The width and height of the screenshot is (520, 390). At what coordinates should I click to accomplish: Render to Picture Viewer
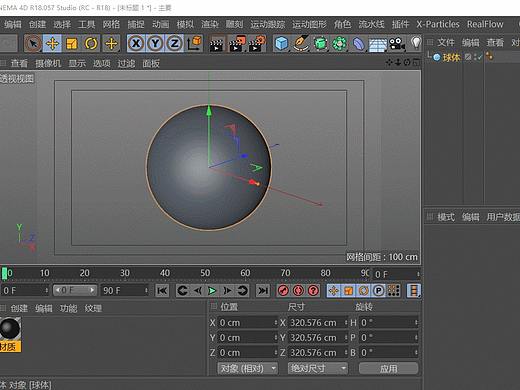(237, 44)
